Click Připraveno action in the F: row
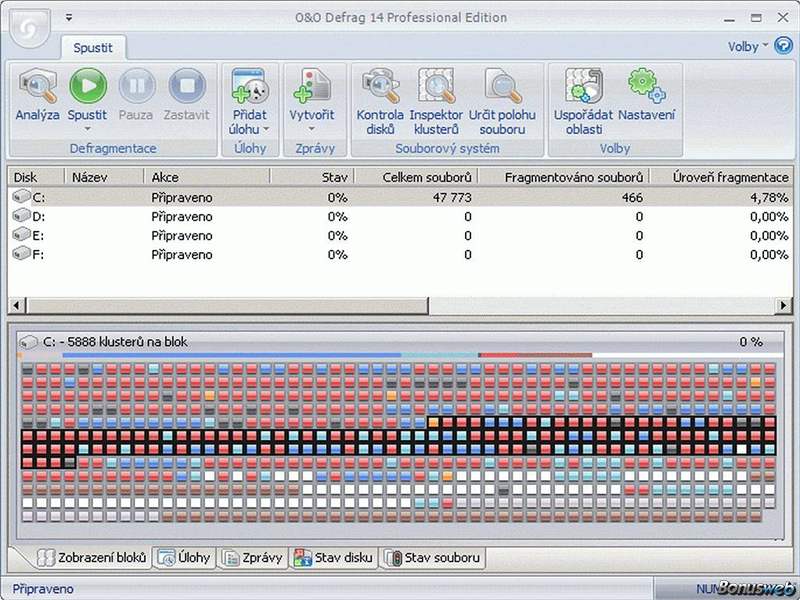This screenshot has height=600, width=800. [x=182, y=254]
